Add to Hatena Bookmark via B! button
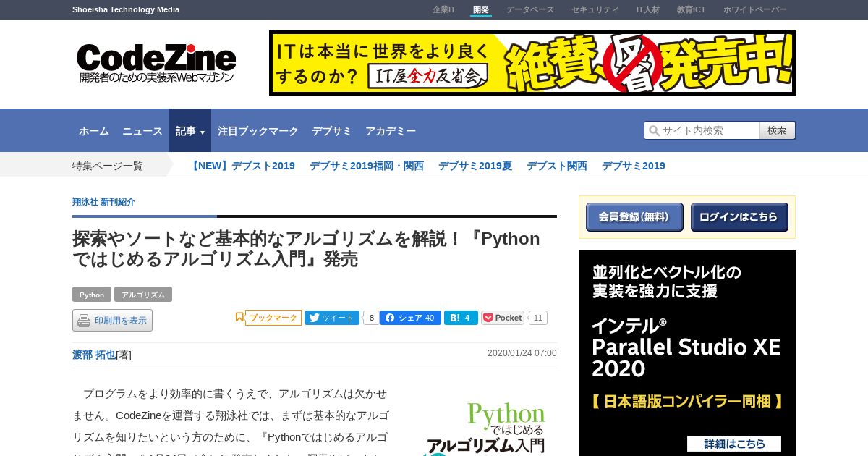This screenshot has height=456, width=868. [x=461, y=318]
